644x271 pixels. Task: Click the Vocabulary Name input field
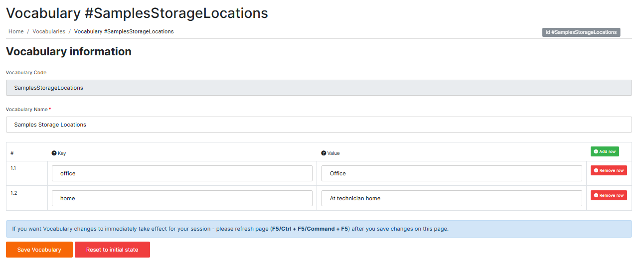(x=319, y=125)
